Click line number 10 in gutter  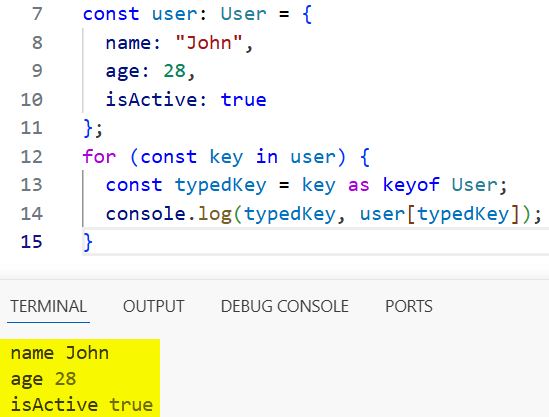32,100
